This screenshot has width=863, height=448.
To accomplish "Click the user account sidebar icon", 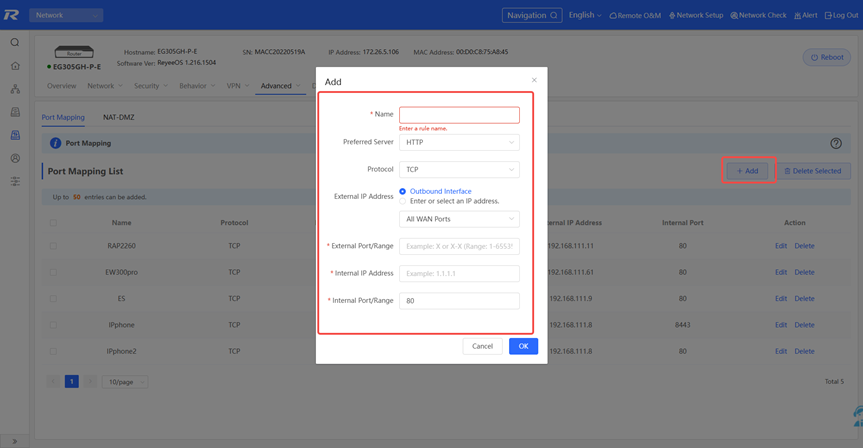I will pos(15,158).
